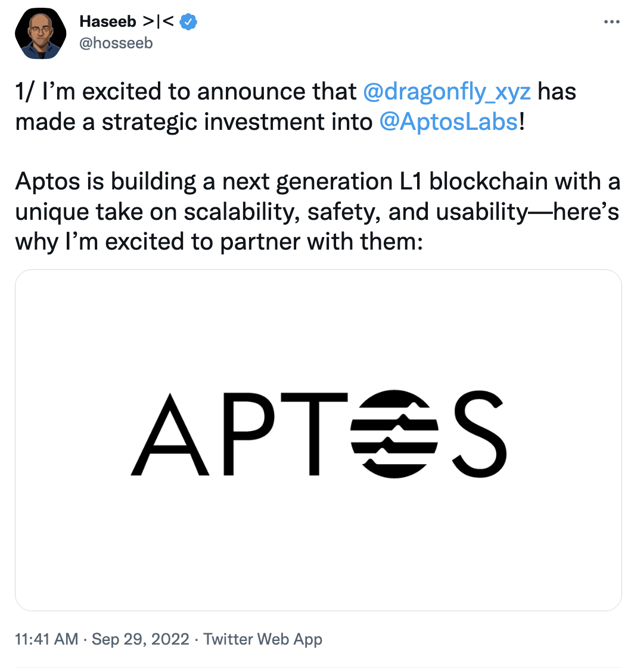Screen dimensions: 634x672
Task: Click the striped circle emblem in the Aptos logo
Action: click(394, 434)
